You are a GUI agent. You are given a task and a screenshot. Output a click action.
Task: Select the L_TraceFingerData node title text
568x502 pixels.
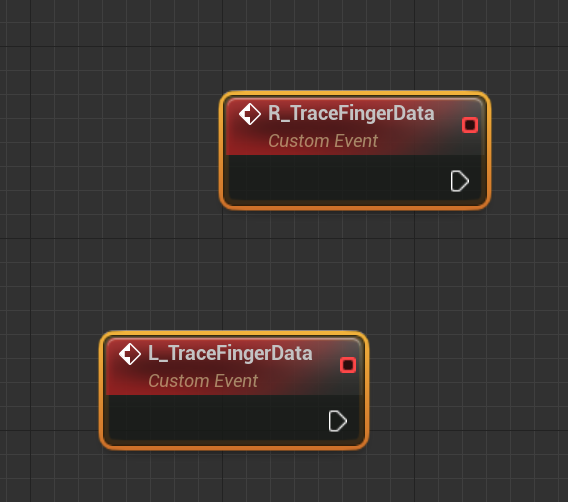(x=230, y=353)
